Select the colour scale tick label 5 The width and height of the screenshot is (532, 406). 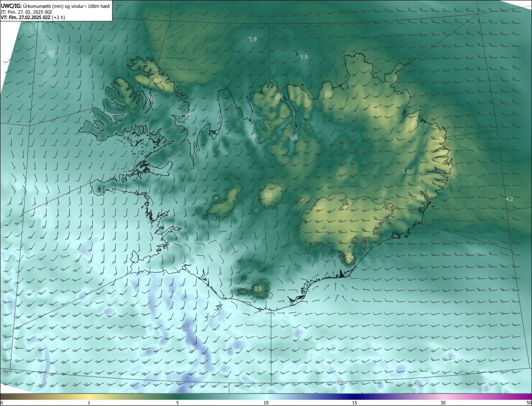pyautogui.click(x=177, y=403)
